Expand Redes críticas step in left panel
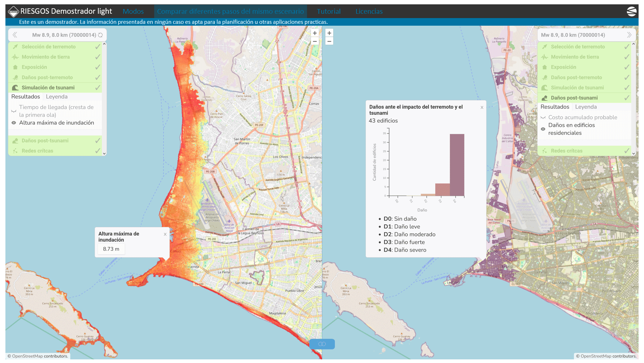Viewport: 644px width, 363px height. point(37,151)
